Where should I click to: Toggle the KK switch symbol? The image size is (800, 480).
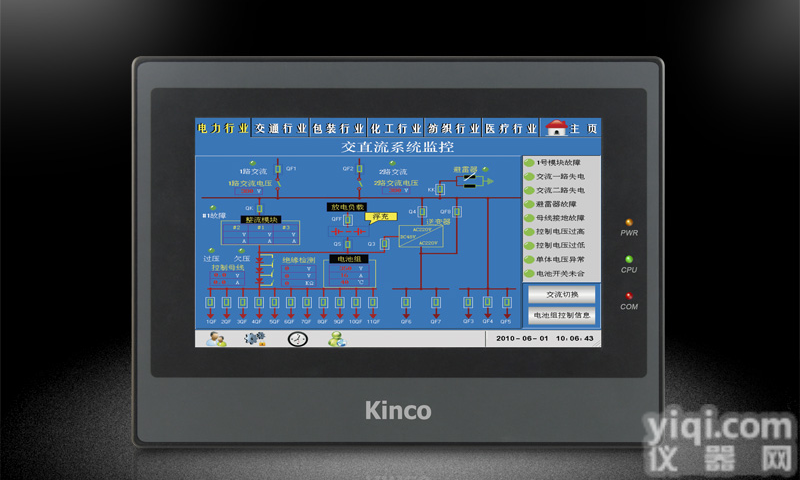coord(440,189)
